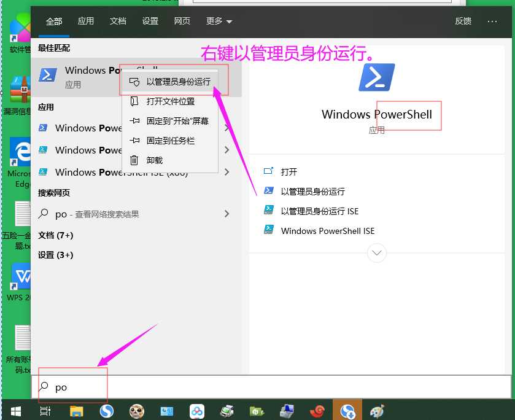Screen dimensions: 515x420
Task: Open the Windows Start button
Action: (x=16, y=411)
